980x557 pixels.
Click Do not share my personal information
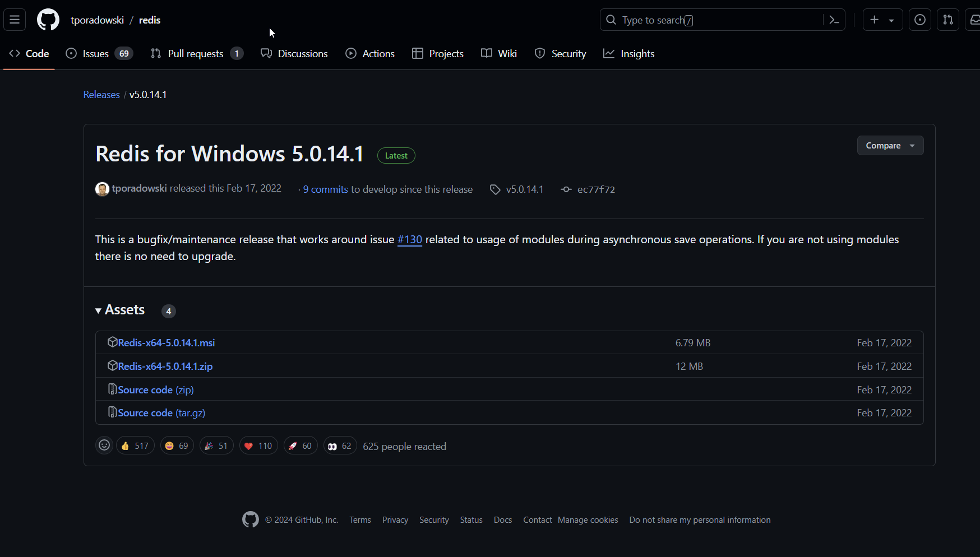(x=700, y=520)
